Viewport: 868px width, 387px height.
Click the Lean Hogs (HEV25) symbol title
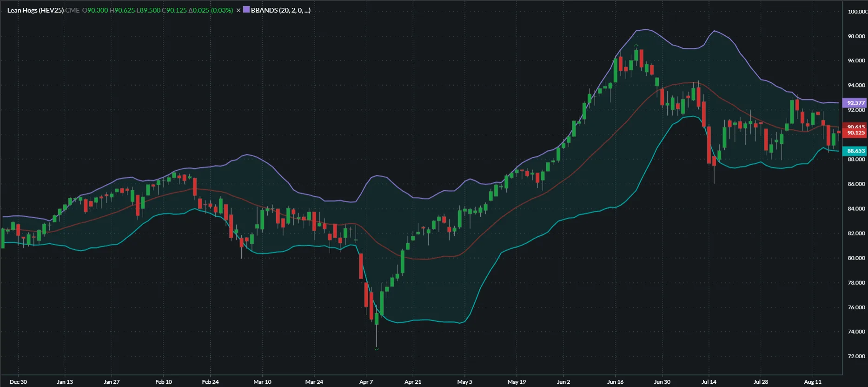click(35, 10)
